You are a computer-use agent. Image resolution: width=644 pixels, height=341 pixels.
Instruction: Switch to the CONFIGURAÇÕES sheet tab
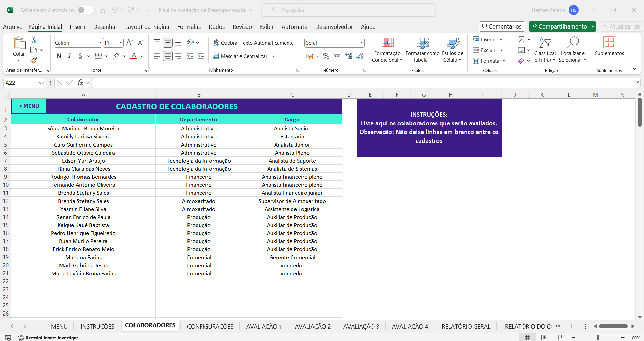[x=210, y=326]
